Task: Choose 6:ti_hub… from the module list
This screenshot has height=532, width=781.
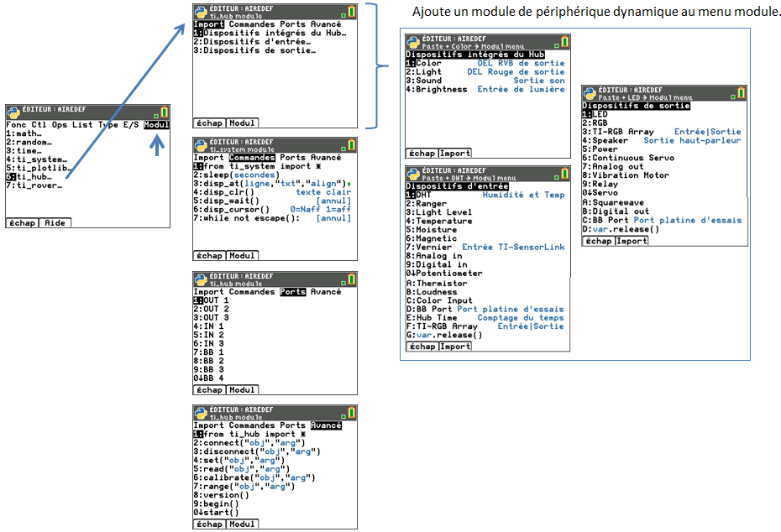Action: click(x=34, y=177)
